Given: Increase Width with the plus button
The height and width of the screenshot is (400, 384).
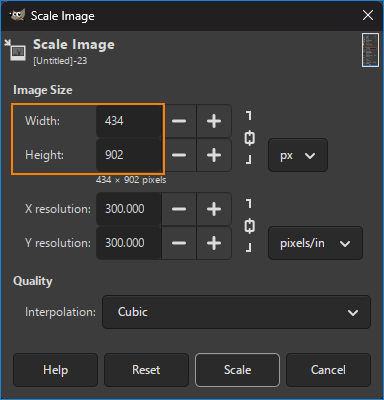Looking at the screenshot, I should pos(214,121).
